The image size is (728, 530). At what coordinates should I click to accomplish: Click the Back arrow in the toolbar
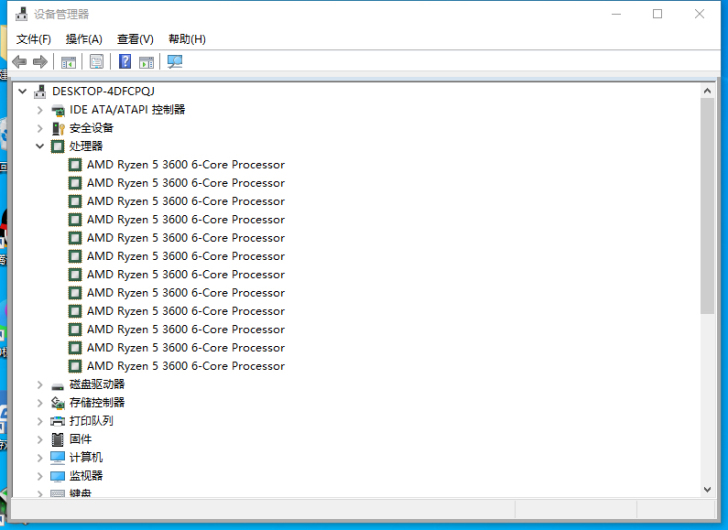(19, 62)
